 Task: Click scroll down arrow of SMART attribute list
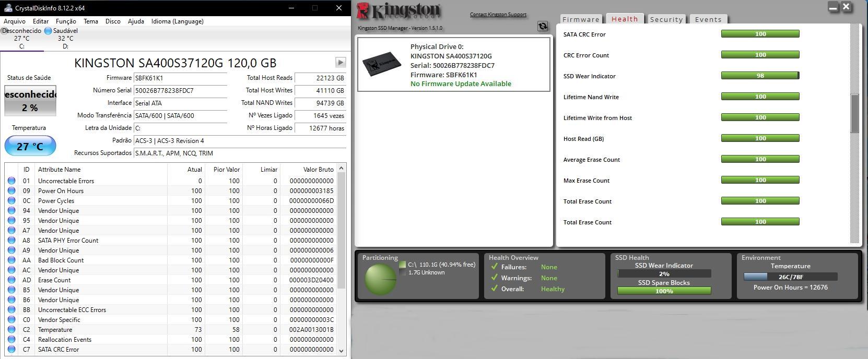click(x=342, y=351)
